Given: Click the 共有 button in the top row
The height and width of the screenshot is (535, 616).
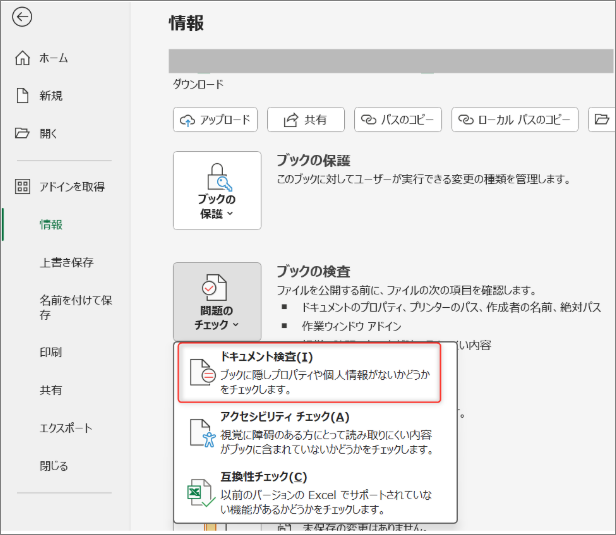Looking at the screenshot, I should 306,119.
